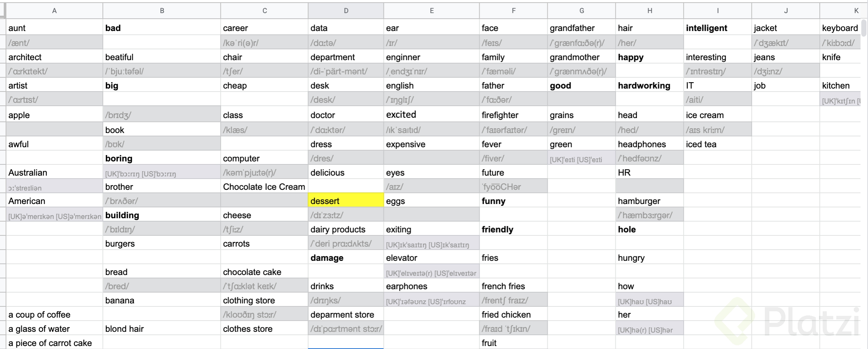Click the 'HR' cell
This screenshot has width=868, height=349.
coord(649,172)
